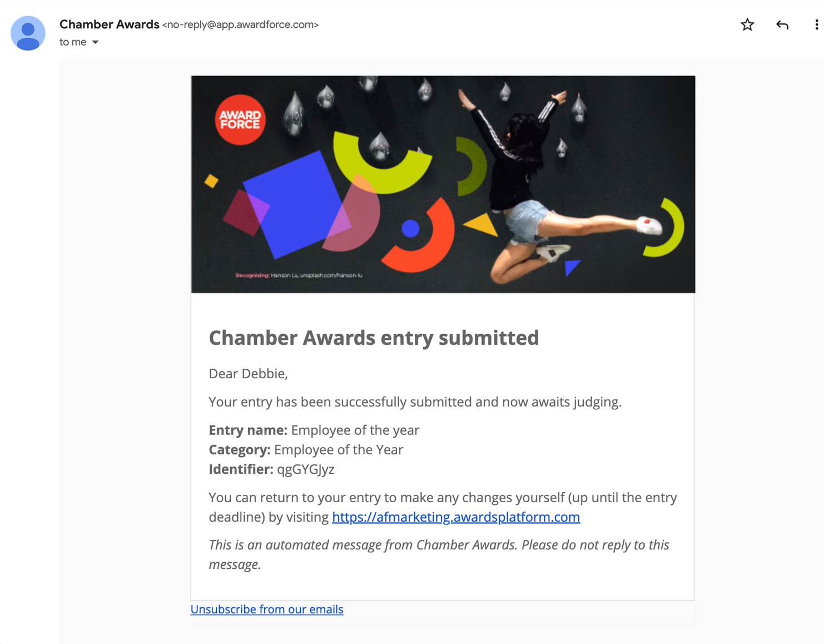Click the sender's profile avatar
The width and height of the screenshot is (824, 644).
point(28,33)
